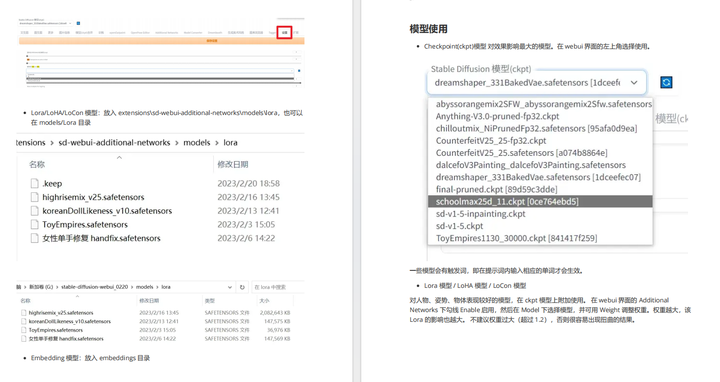Select sd-v1-5.ckpt option
Image resolution: width=720 pixels, height=382 pixels.
(x=540, y=226)
